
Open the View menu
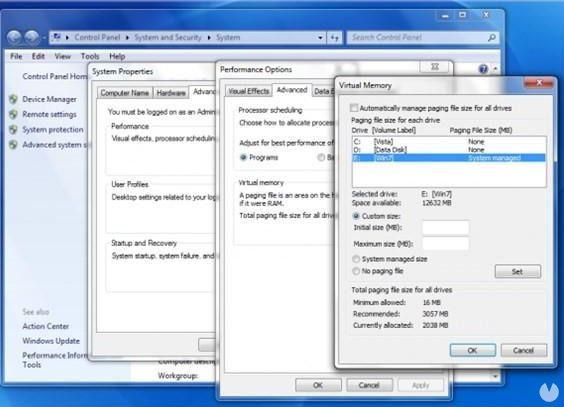[63, 56]
